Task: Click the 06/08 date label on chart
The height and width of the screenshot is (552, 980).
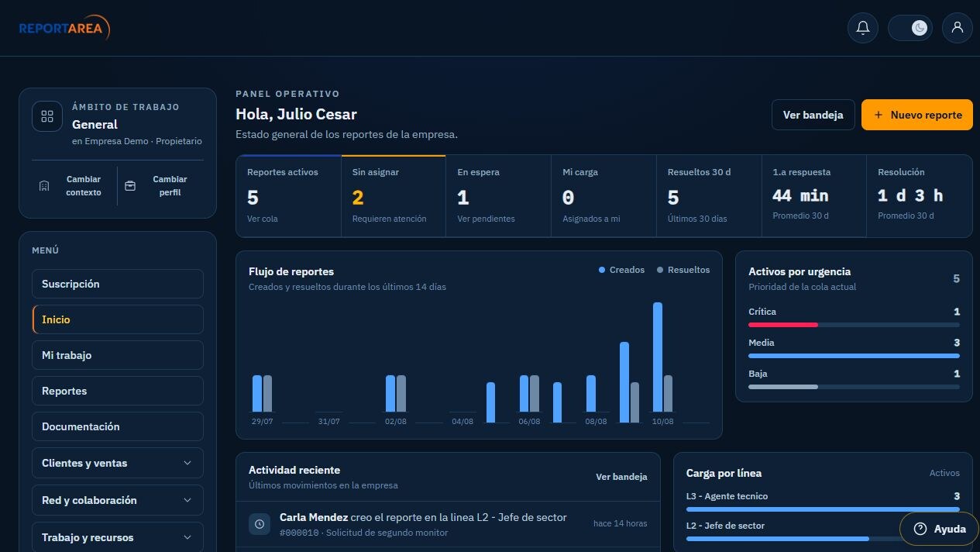Action: [529, 421]
